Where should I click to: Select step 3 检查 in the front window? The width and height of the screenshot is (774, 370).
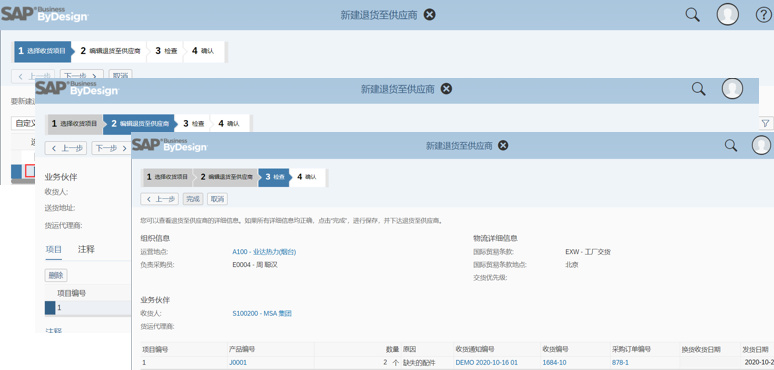tap(274, 177)
